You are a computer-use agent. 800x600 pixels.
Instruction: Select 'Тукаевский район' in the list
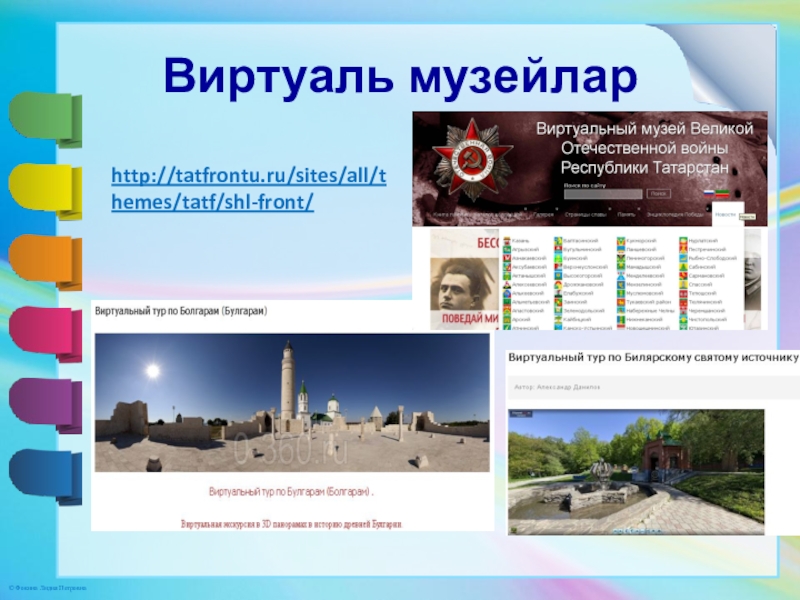(x=649, y=302)
